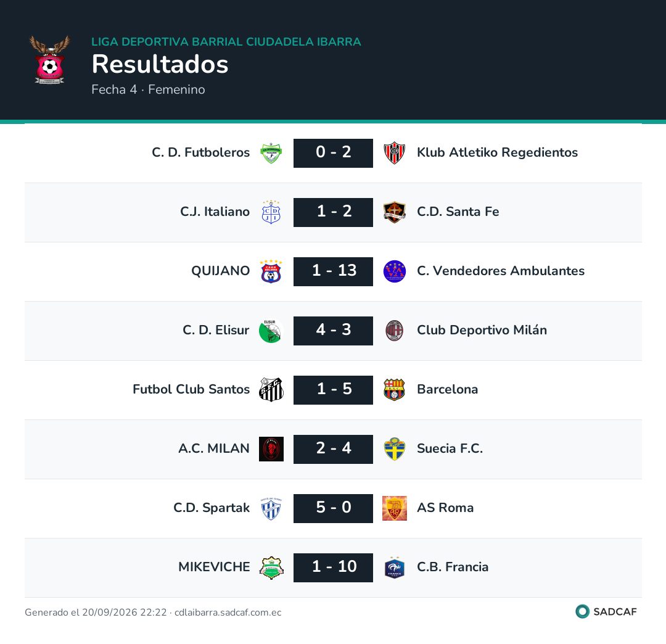Select the A.C. MILAN black logo
This screenshot has height=644, width=666.
(x=271, y=449)
